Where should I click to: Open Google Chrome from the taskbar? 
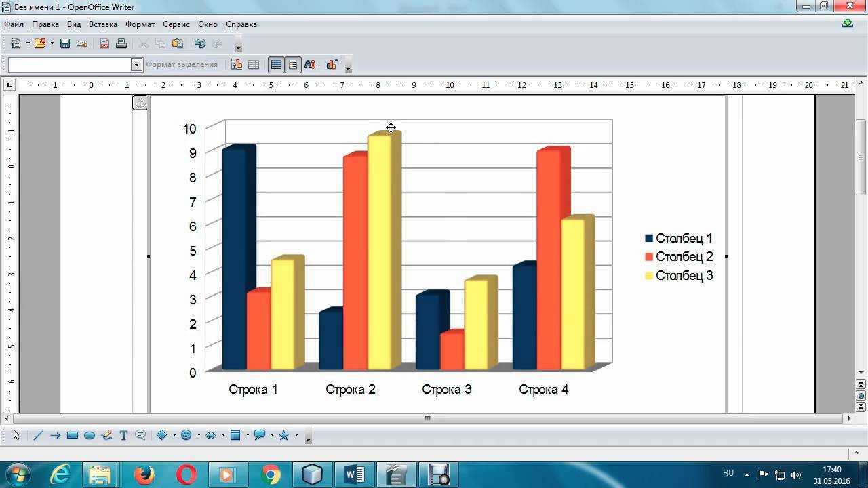[x=271, y=474]
